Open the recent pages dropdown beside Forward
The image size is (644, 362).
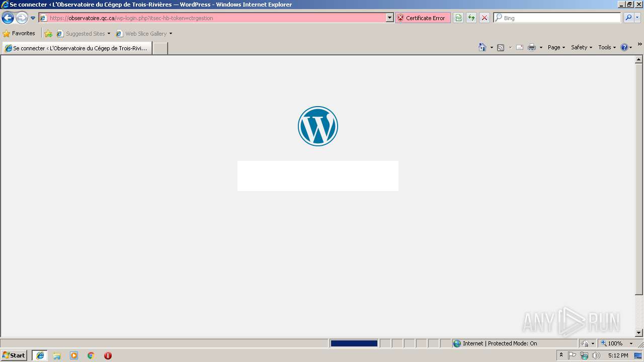(33, 18)
